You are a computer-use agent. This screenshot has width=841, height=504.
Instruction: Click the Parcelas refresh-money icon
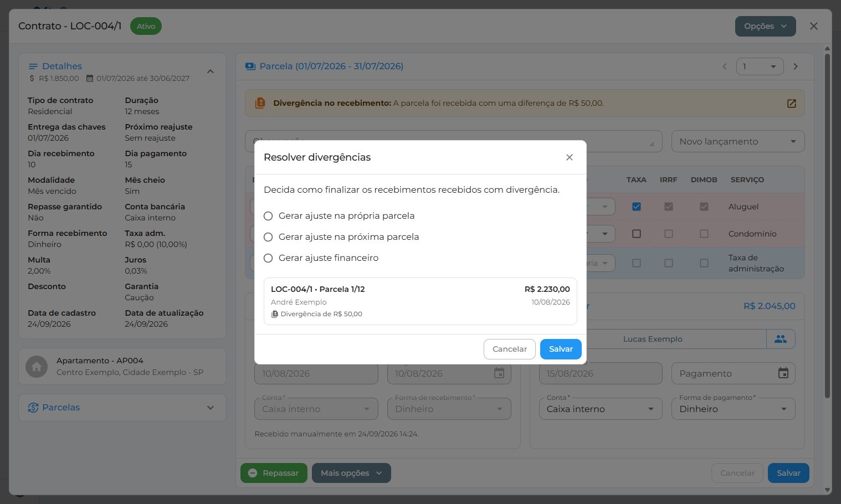point(33,408)
